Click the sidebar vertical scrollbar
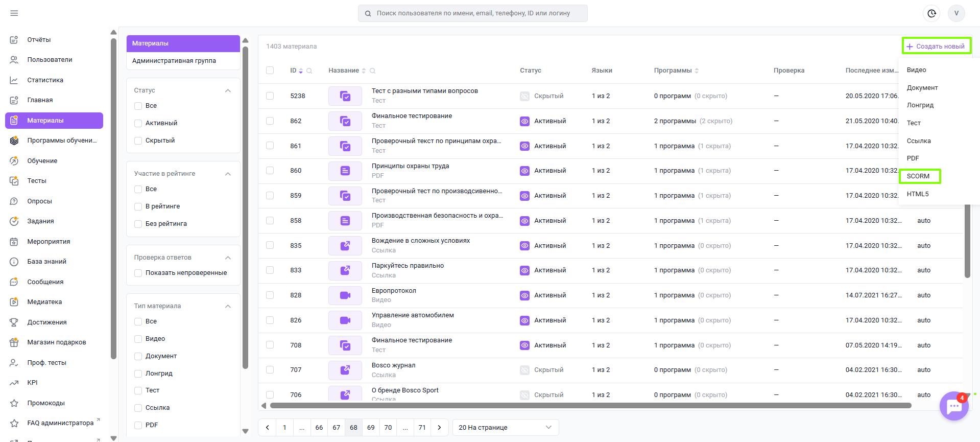 (113, 199)
